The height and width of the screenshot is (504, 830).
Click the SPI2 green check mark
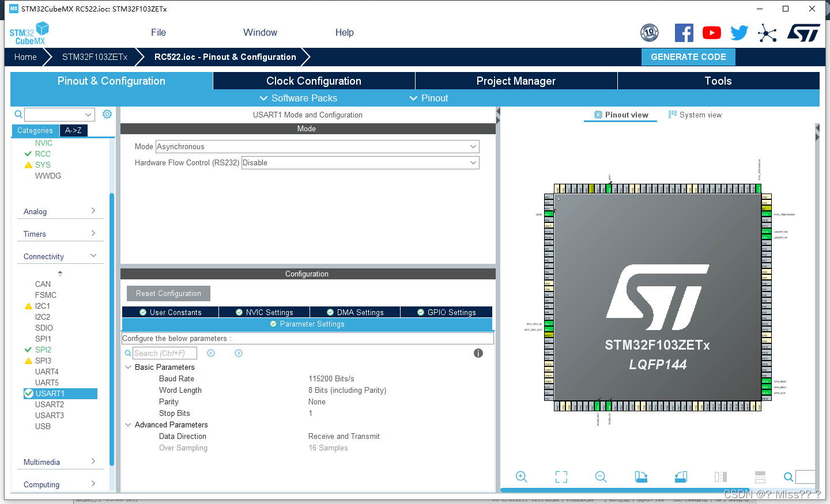[28, 350]
